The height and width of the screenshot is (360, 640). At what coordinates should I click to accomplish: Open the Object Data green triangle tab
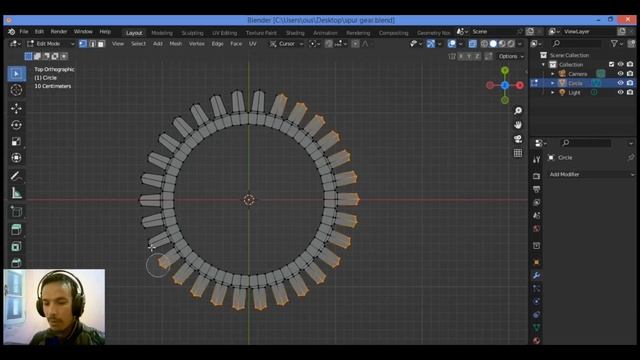[x=536, y=328]
